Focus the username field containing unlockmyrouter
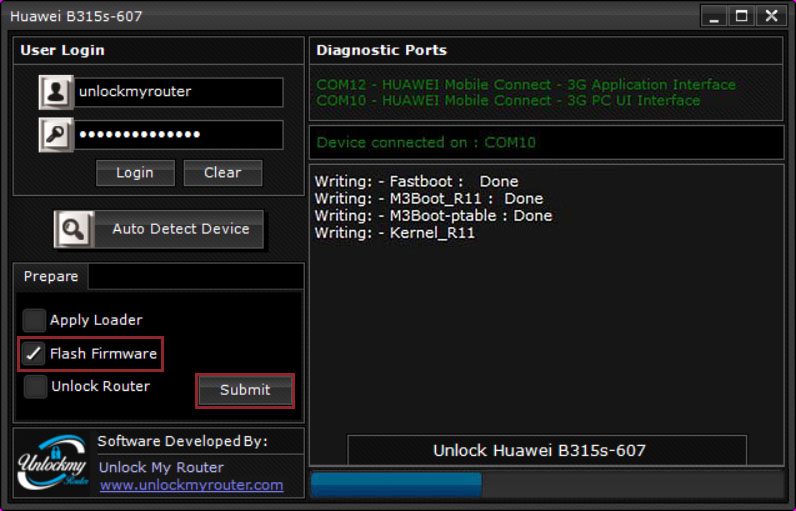 pyautogui.click(x=179, y=92)
